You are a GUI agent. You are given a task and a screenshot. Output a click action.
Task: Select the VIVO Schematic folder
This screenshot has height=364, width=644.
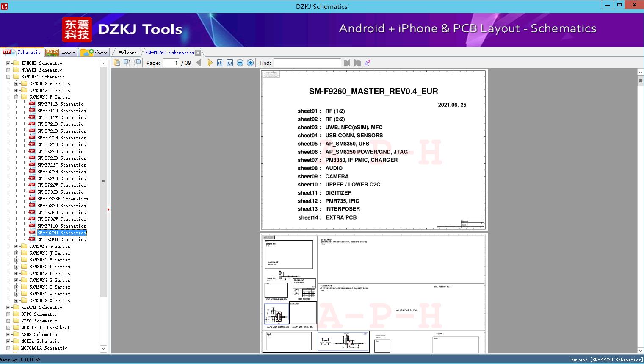39,321
